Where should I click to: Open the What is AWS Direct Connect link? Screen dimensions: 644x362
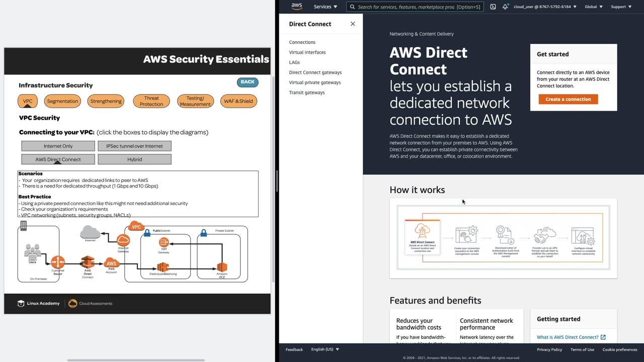coord(571,337)
